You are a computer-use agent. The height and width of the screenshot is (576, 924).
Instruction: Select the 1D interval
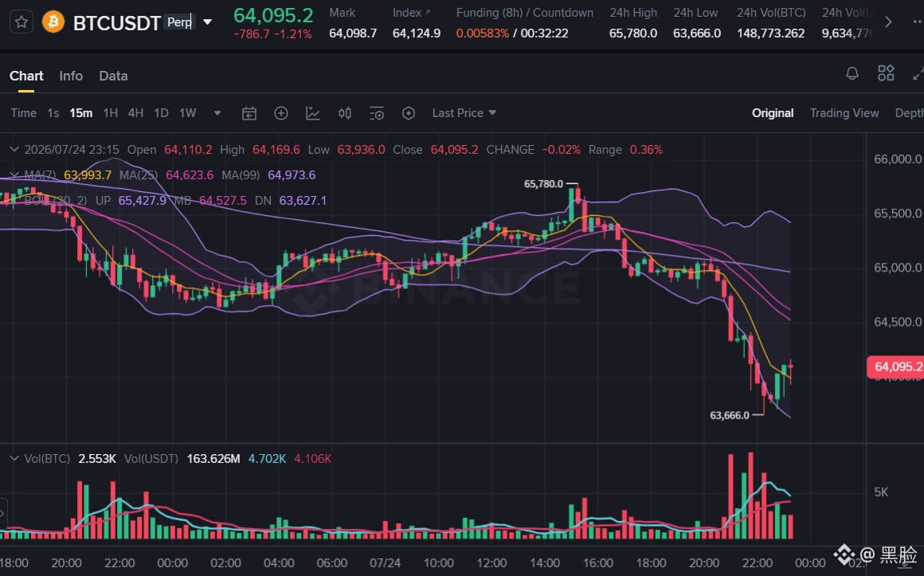(x=161, y=113)
